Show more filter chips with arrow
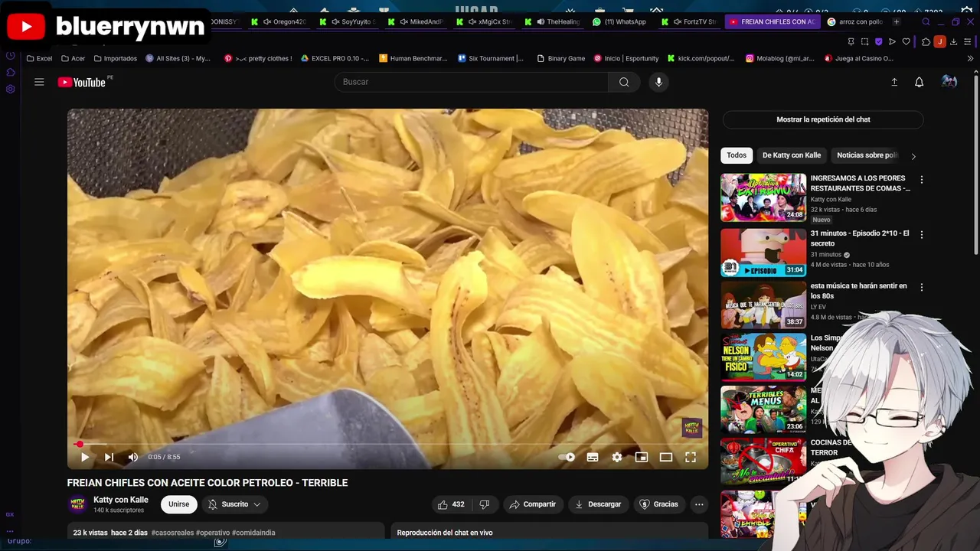 [x=913, y=156]
